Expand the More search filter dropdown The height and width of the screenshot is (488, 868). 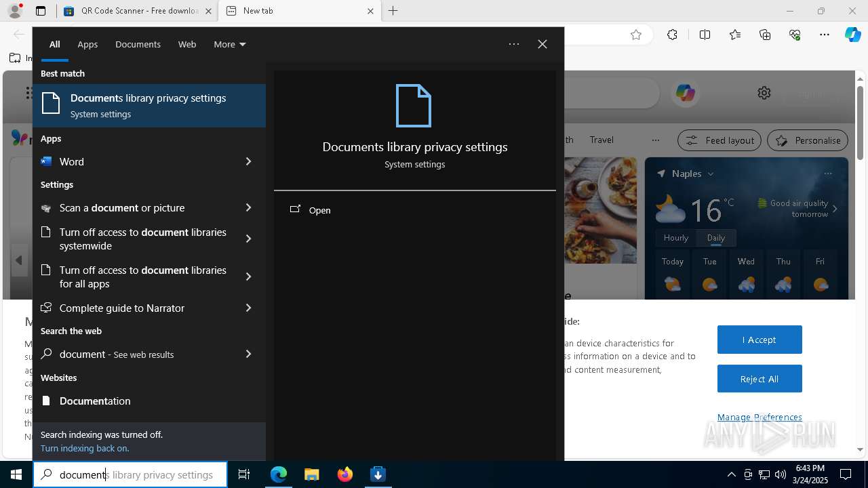(230, 44)
